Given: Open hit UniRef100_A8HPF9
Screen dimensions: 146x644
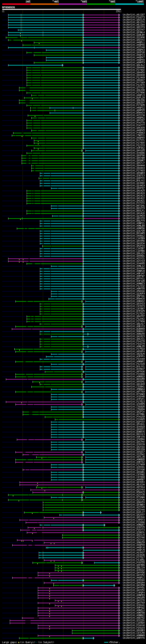Looking at the screenshot, I should tap(134, 63).
